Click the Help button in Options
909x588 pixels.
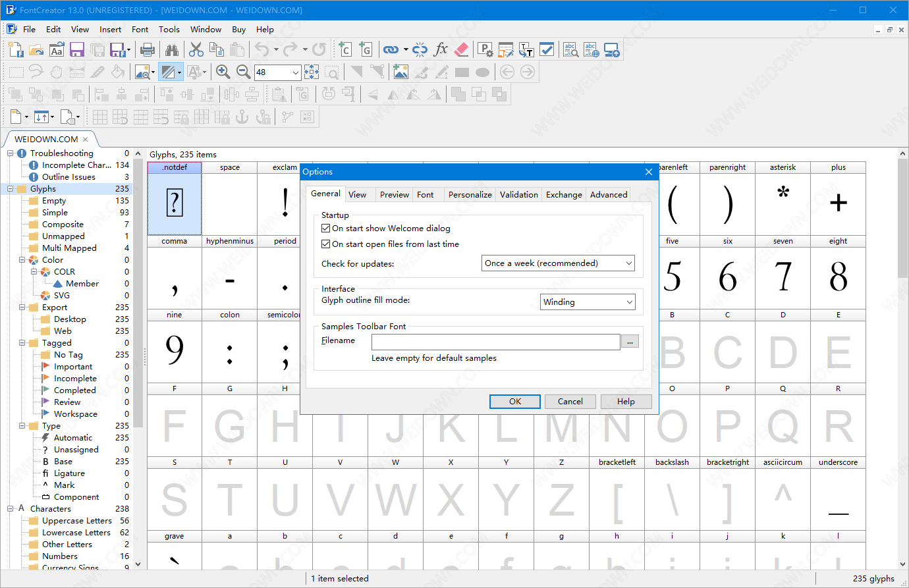tap(626, 402)
